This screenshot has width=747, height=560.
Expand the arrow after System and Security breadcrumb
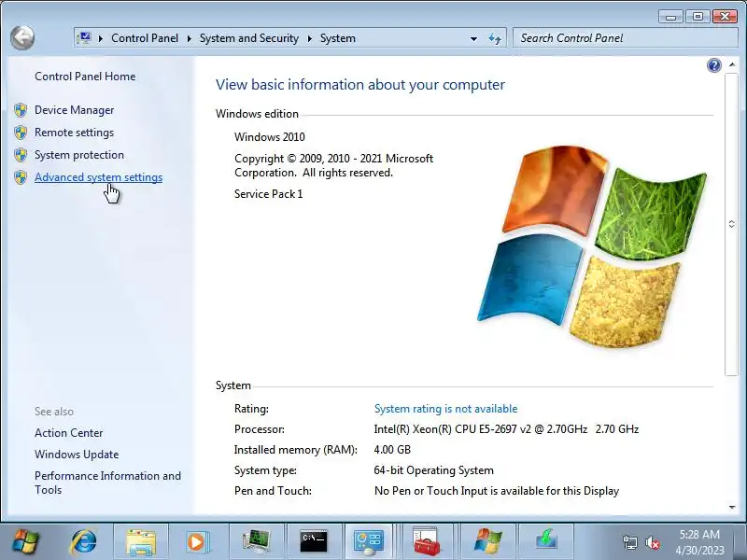[310, 38]
